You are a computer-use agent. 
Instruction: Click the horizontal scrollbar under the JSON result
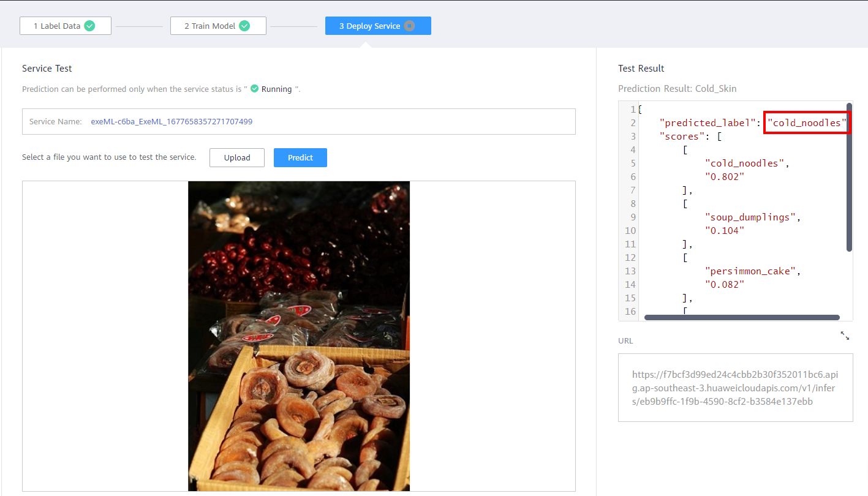(741, 317)
